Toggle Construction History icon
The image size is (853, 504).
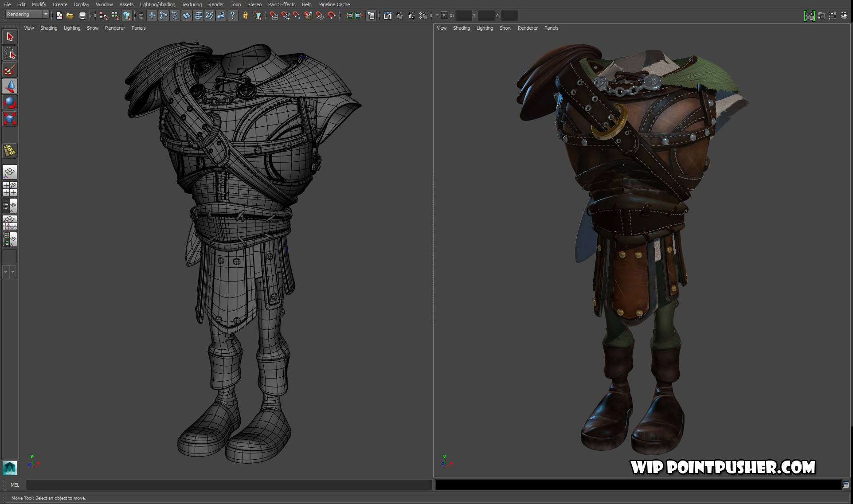pos(371,16)
